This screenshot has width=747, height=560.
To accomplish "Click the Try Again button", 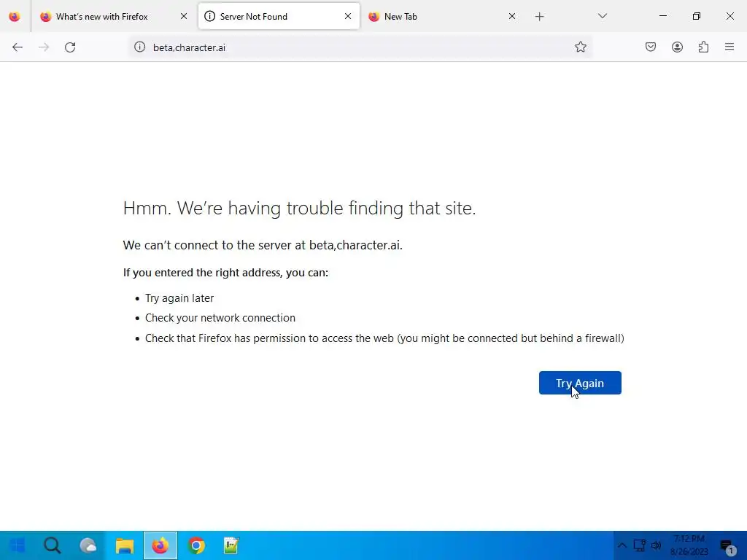I will [580, 383].
